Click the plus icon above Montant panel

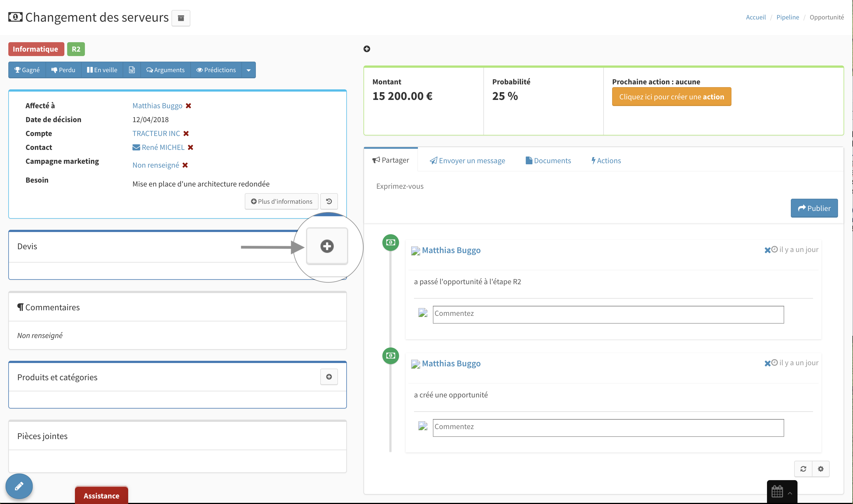pos(367,49)
